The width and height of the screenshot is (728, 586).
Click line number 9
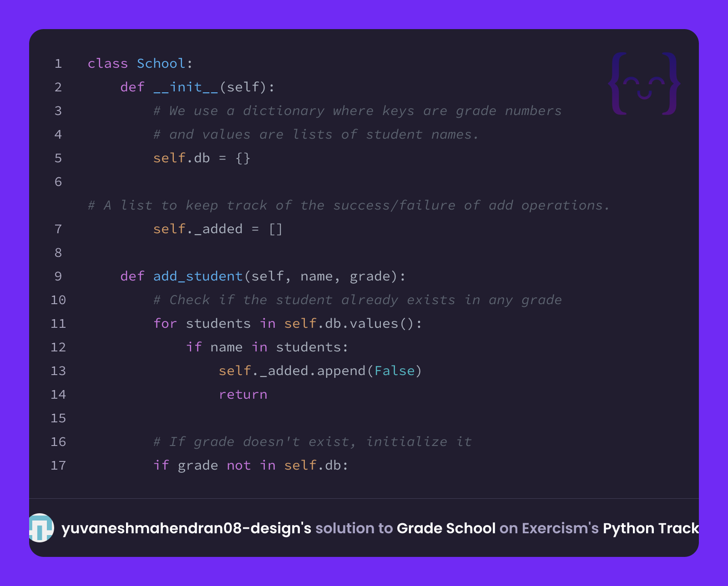(x=58, y=276)
